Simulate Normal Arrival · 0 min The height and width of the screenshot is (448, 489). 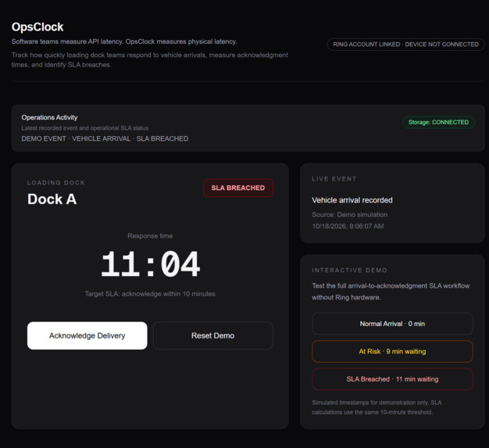pos(392,324)
